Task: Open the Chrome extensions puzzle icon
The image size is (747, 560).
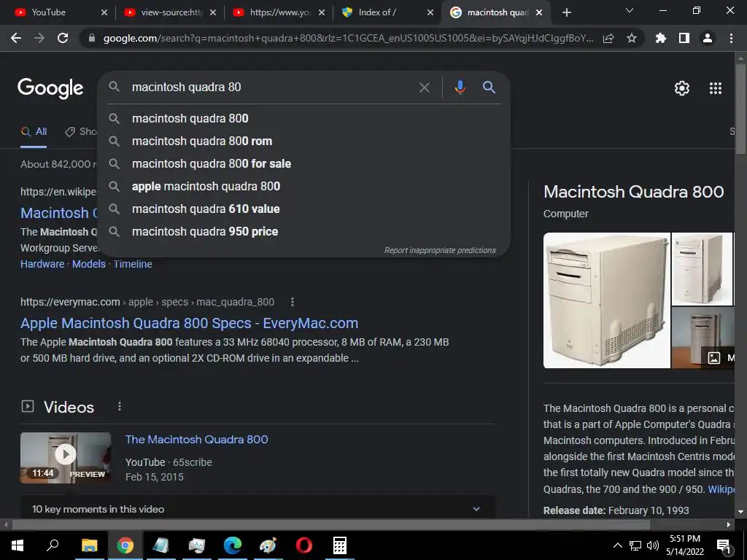Action: coord(661,38)
